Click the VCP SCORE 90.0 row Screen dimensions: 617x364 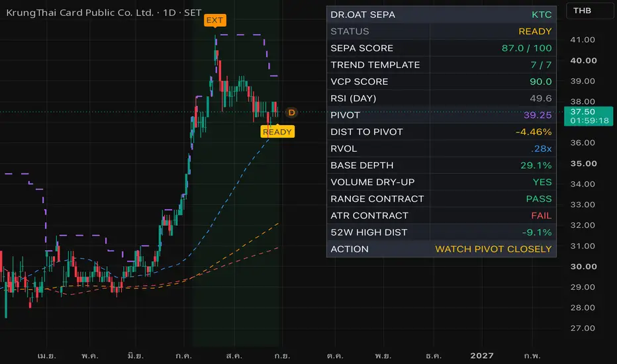click(441, 81)
